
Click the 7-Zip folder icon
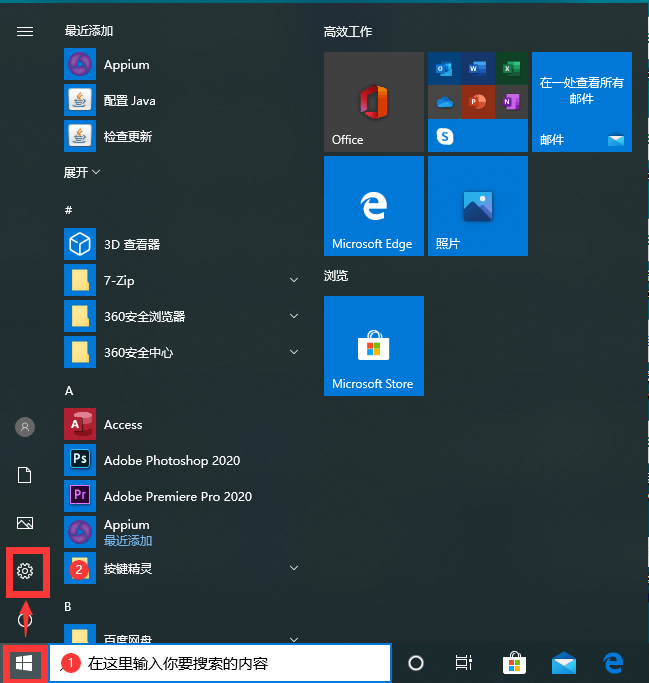pyautogui.click(x=80, y=280)
